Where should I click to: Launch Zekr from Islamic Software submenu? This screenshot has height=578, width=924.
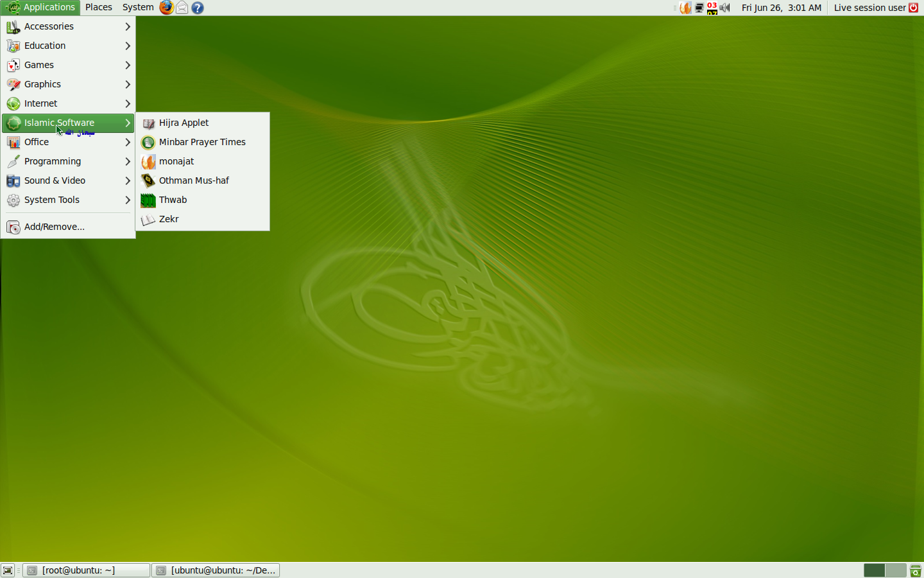click(x=169, y=219)
